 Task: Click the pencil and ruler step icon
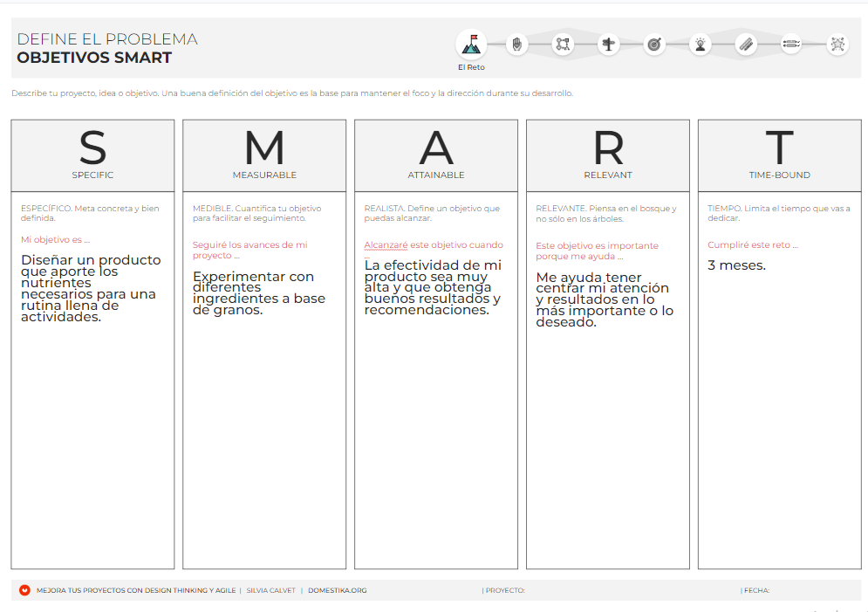pyautogui.click(x=746, y=45)
